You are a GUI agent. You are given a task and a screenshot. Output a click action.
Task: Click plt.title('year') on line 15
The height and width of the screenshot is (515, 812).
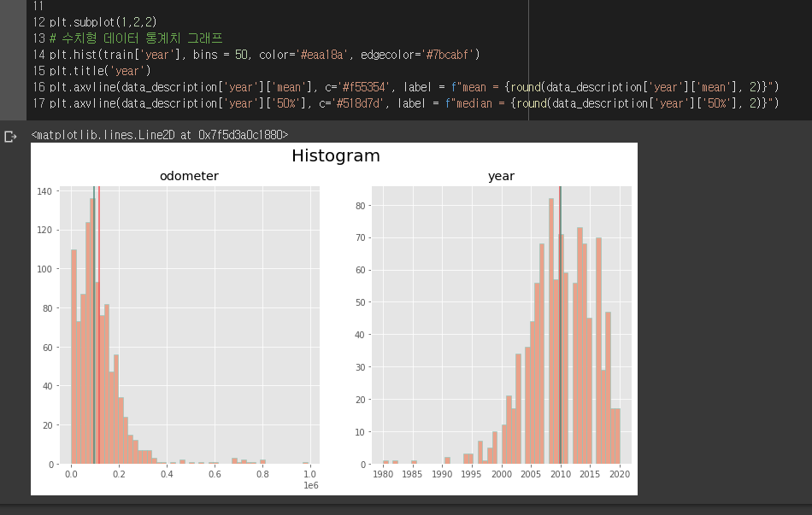pyautogui.click(x=100, y=71)
